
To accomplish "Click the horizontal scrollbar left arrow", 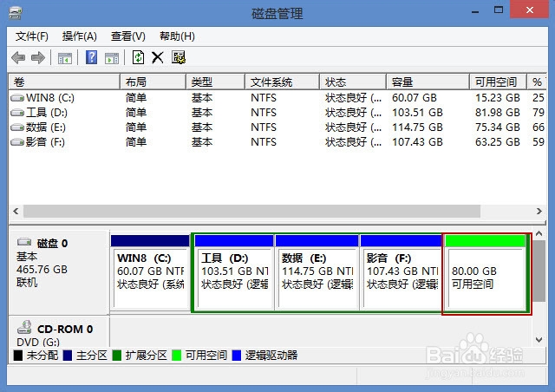I will 16,212.
